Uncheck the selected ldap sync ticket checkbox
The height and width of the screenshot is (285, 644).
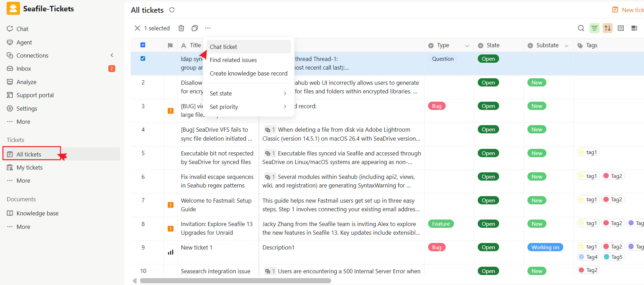point(143,59)
